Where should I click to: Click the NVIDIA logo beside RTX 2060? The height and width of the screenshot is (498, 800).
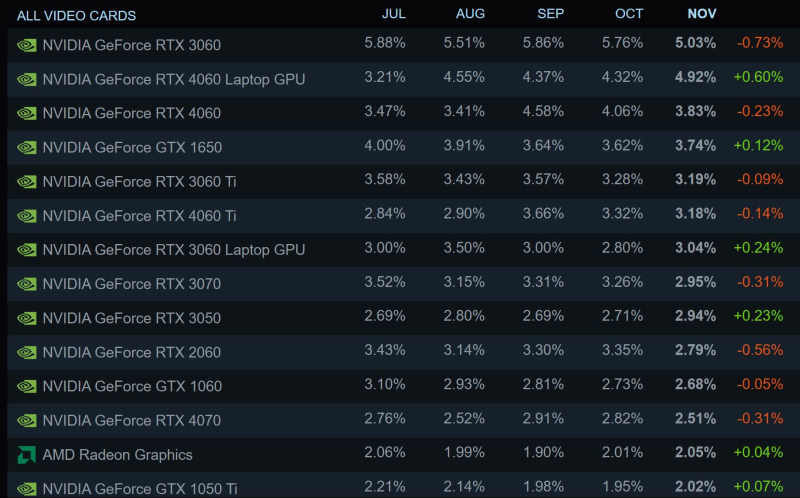pyautogui.click(x=27, y=352)
